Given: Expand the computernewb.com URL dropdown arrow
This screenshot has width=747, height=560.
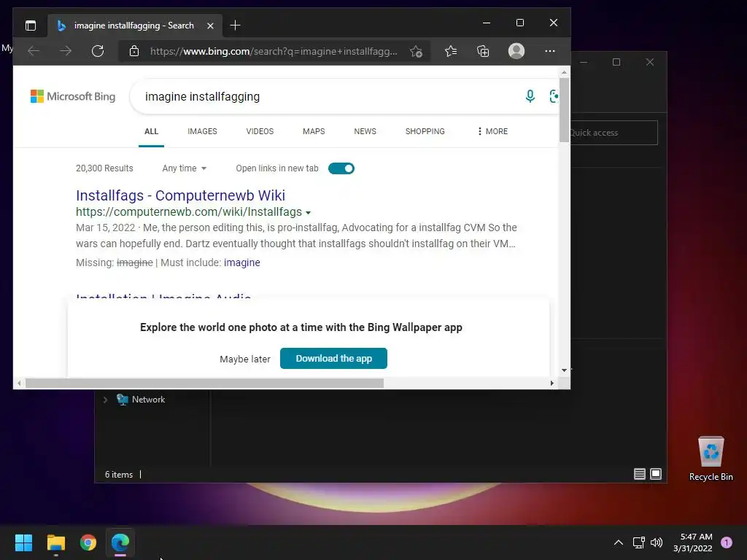Looking at the screenshot, I should (309, 213).
